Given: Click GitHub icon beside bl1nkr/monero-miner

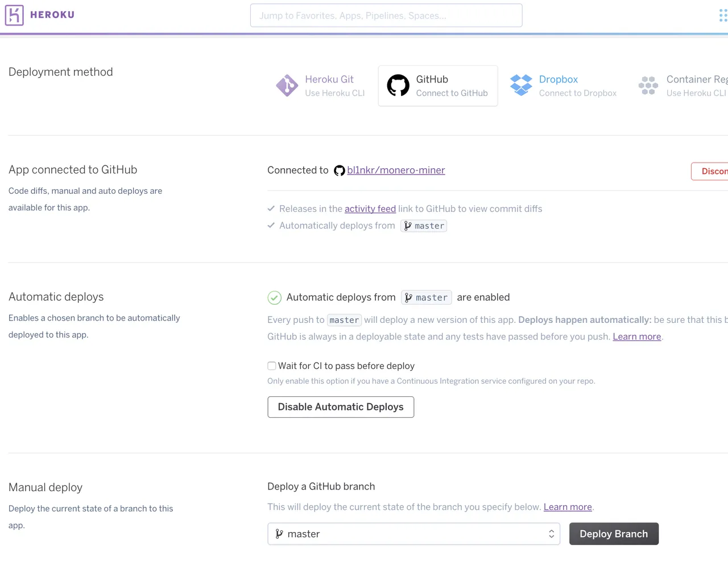Looking at the screenshot, I should (339, 171).
